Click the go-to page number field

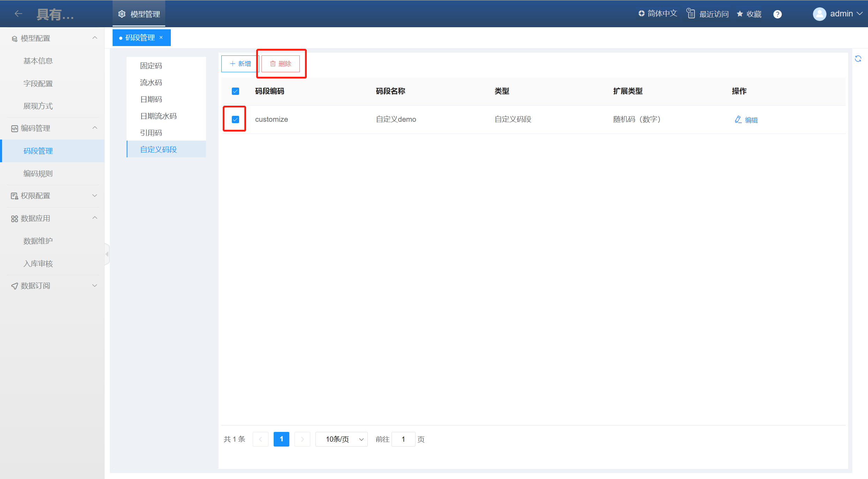tap(403, 439)
